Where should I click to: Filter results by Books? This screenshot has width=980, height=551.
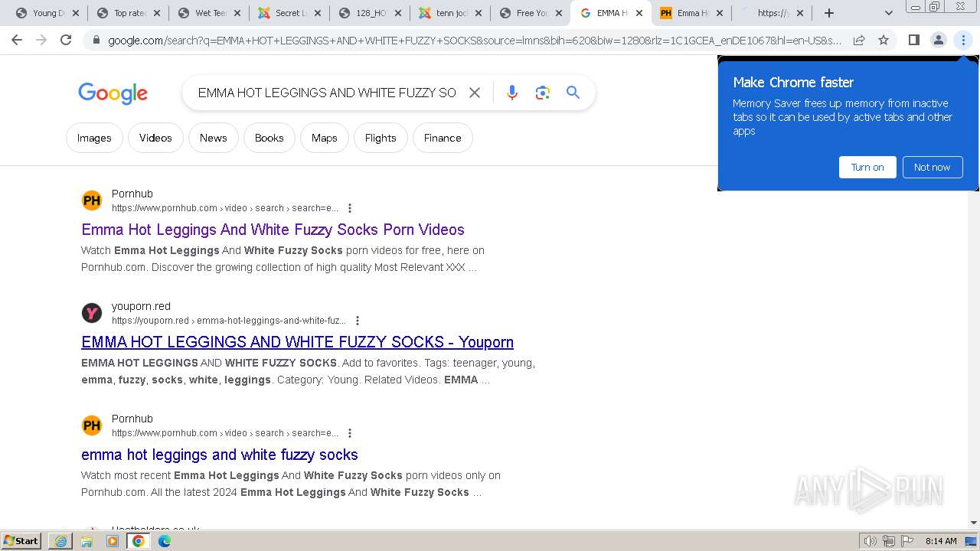tap(269, 138)
